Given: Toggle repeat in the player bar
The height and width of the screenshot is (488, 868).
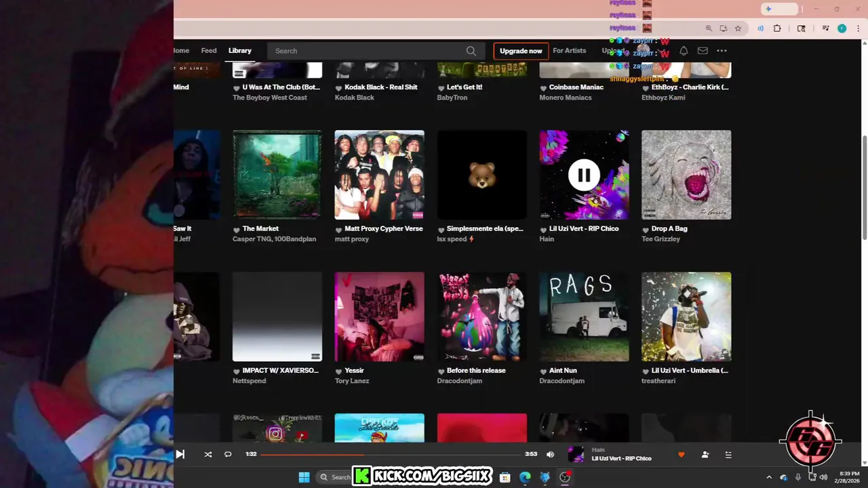Looking at the screenshot, I should click(228, 454).
